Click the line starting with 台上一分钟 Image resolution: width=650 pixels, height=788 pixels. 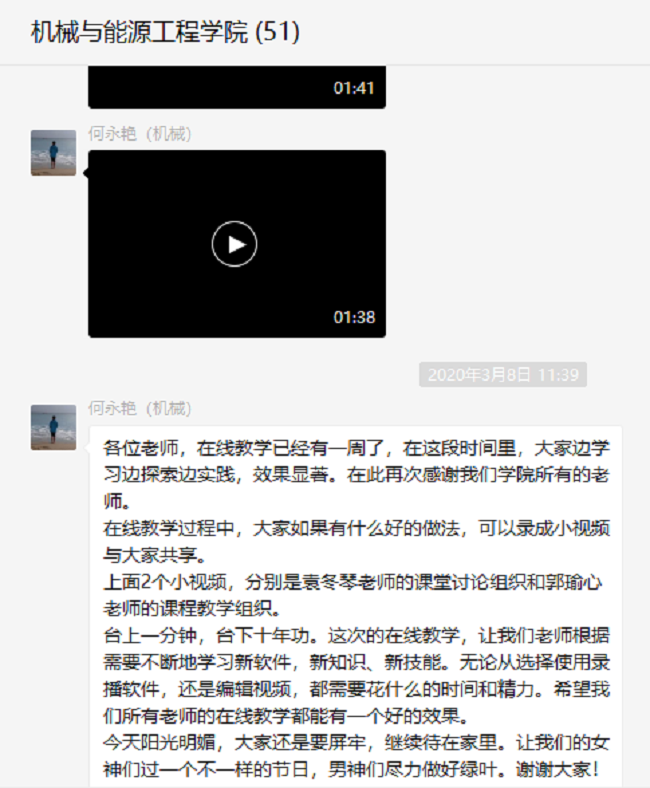356,636
